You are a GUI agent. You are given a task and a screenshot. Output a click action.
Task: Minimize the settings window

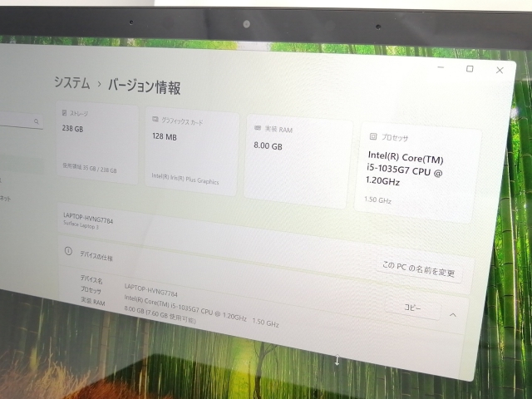(x=441, y=67)
